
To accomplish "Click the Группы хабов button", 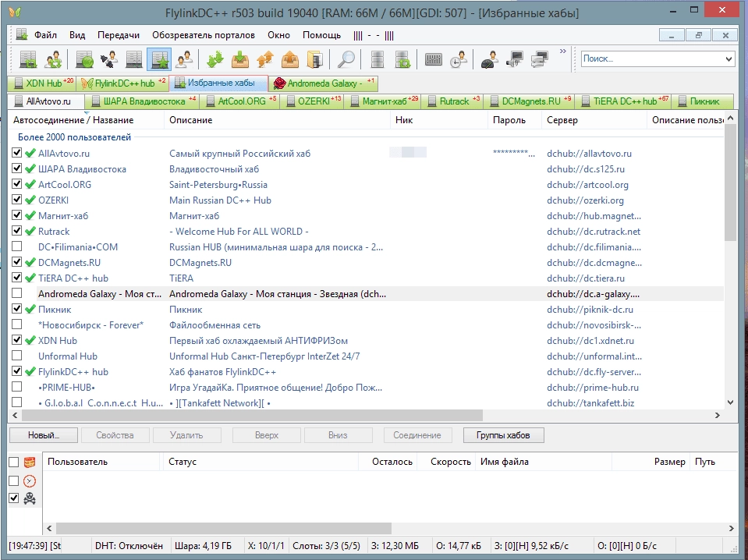I will 503,435.
